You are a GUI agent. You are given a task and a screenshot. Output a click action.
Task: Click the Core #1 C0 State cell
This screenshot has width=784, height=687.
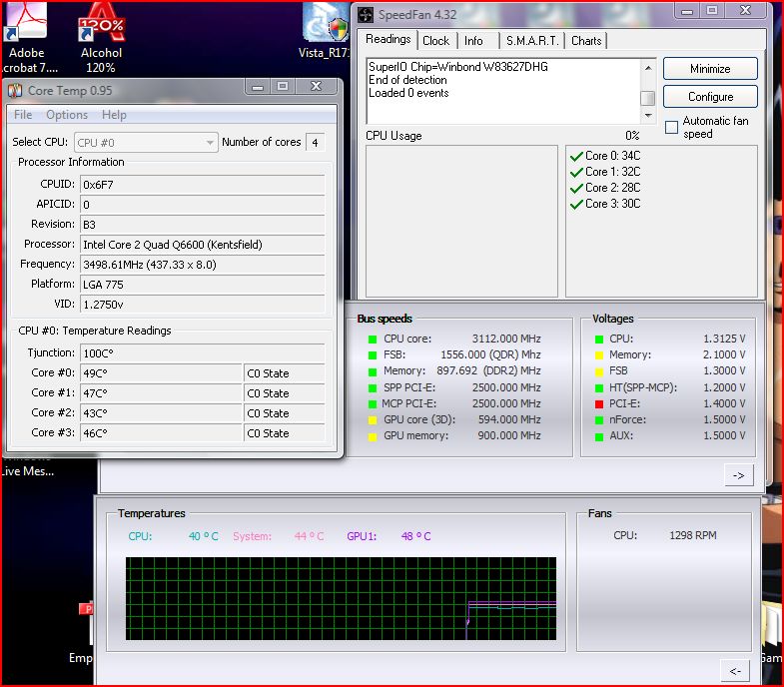285,393
